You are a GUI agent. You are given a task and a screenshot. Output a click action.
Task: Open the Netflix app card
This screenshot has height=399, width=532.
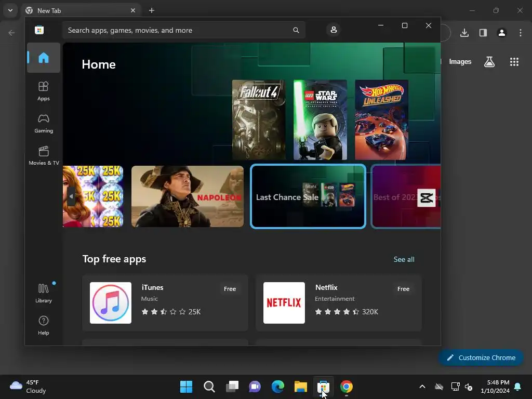[x=339, y=303]
